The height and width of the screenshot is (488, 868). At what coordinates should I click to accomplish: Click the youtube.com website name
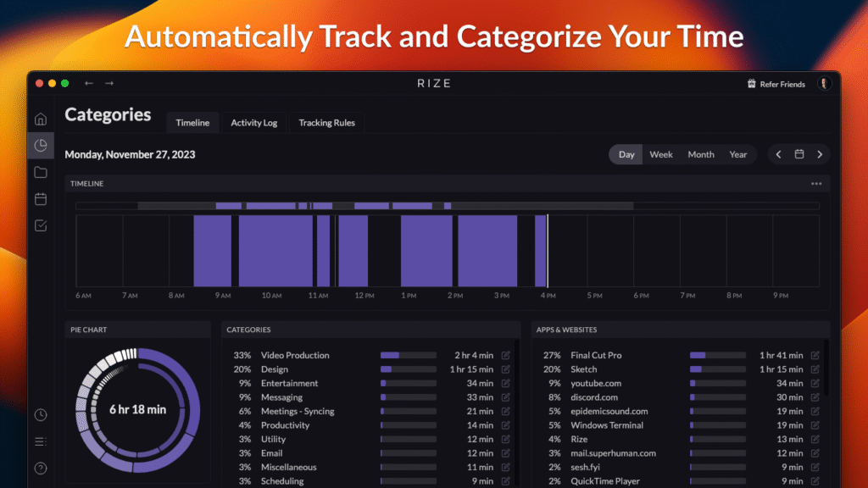click(x=596, y=383)
